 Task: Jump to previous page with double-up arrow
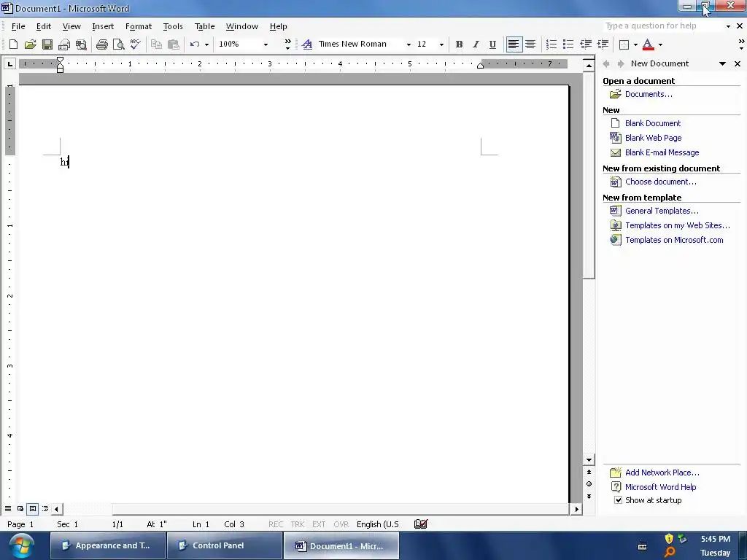coord(589,472)
